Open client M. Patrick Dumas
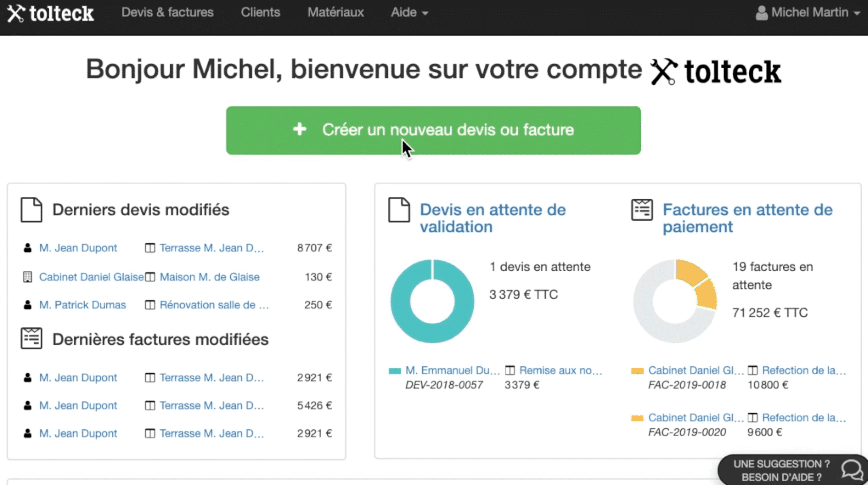The image size is (868, 485). pyautogui.click(x=82, y=305)
